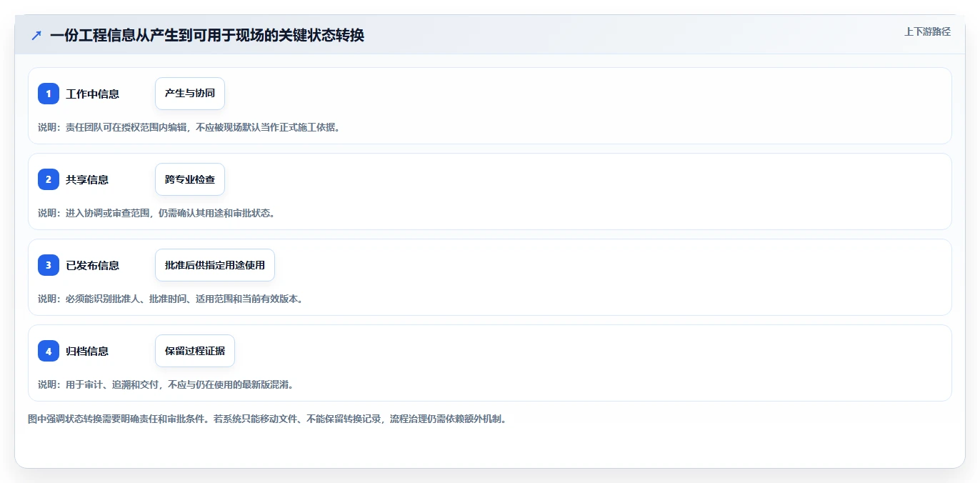Click the note starting 说明：进入协调或审查范围
Screen dimensions: 980x483
click(x=156, y=213)
